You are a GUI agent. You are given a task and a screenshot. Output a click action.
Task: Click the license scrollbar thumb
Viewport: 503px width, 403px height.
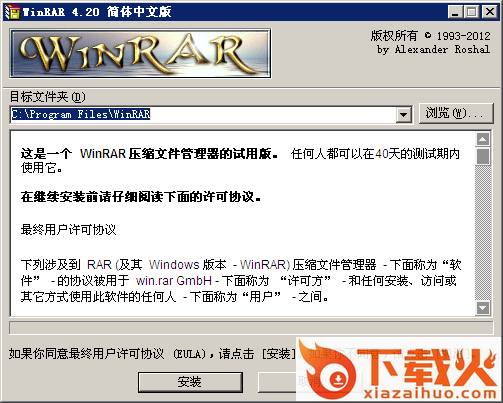coord(483,156)
